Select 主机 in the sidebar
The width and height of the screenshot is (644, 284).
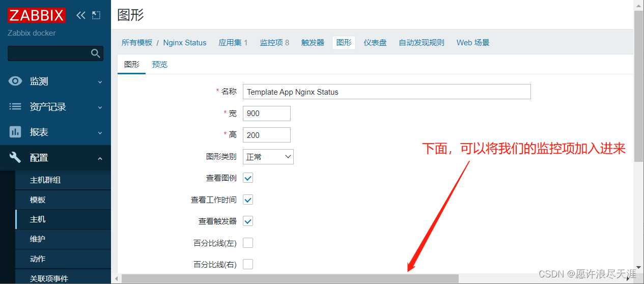click(x=63, y=219)
